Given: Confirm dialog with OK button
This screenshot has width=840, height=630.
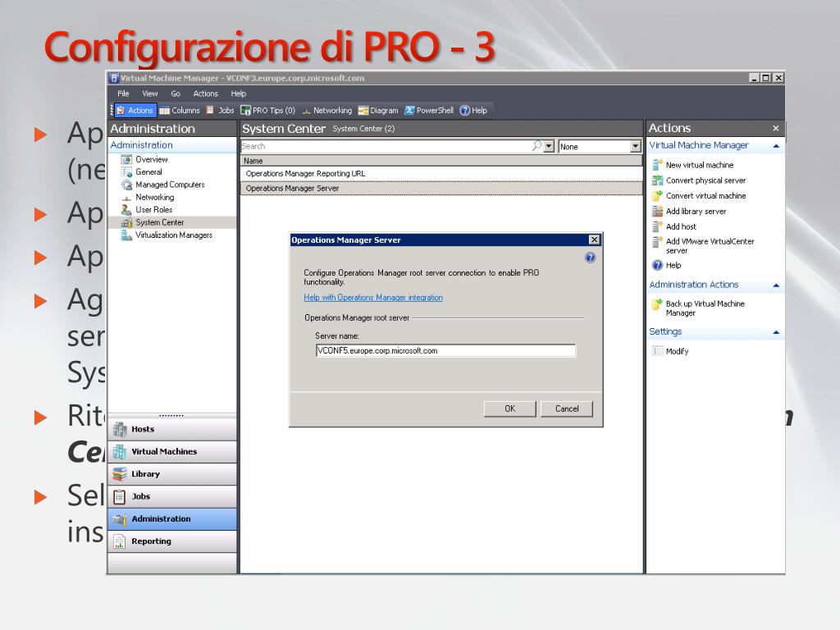Looking at the screenshot, I should [510, 409].
